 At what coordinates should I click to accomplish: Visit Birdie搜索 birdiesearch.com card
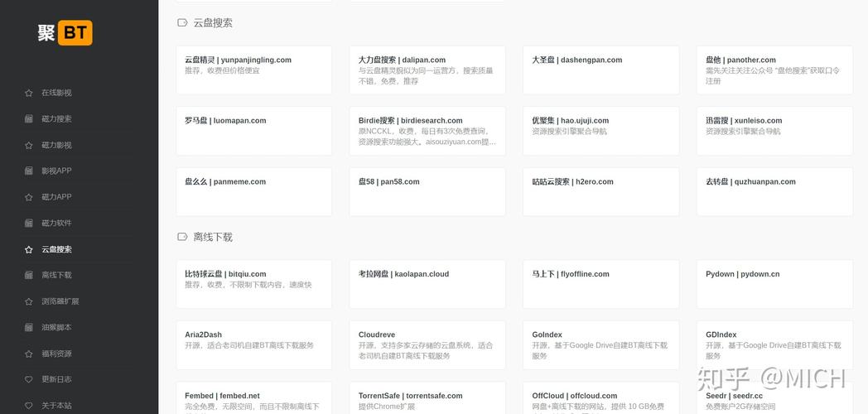pos(427,131)
